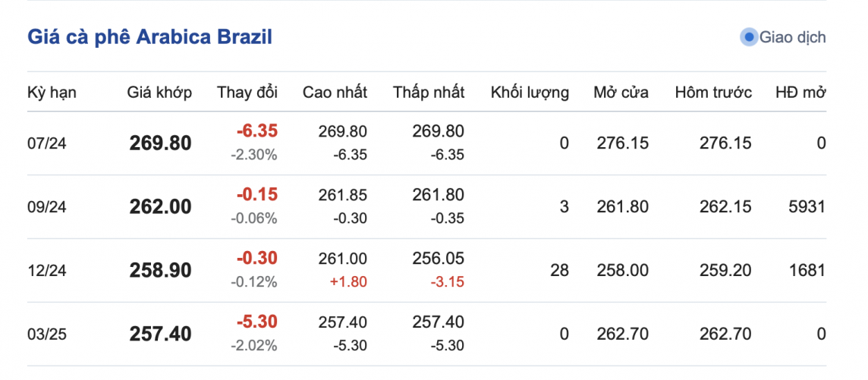This screenshot has height=380, width=868.
Task: Select the Giao dịch radio button
Action: (x=749, y=37)
